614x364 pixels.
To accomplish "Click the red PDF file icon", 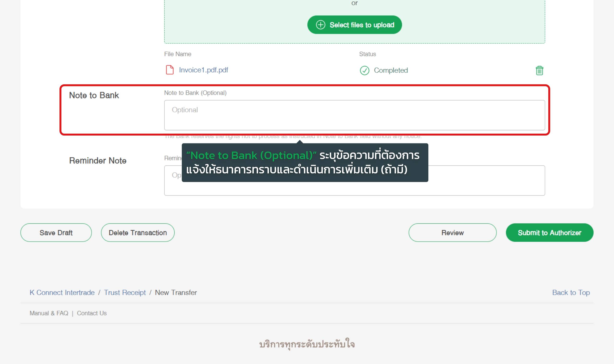I will point(170,70).
